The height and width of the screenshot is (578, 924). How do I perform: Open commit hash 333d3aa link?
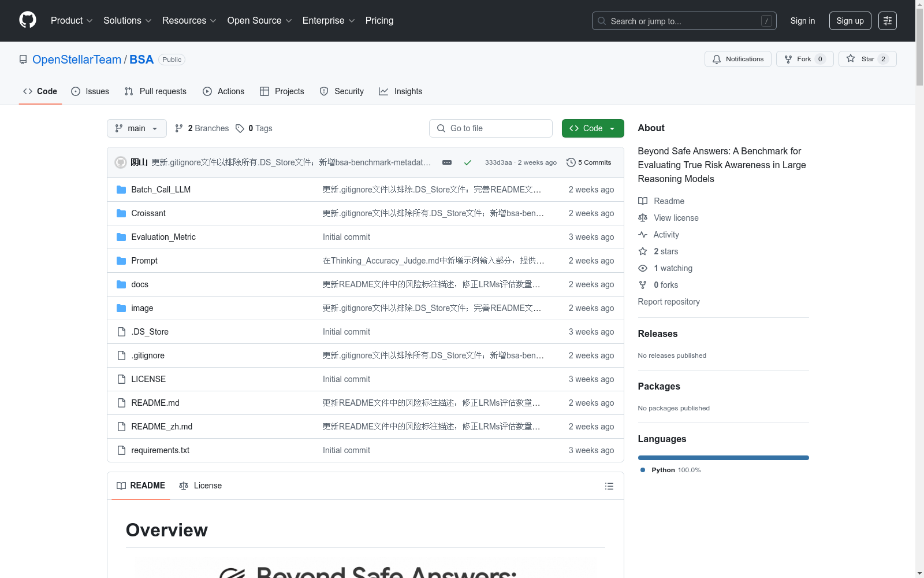pos(498,162)
